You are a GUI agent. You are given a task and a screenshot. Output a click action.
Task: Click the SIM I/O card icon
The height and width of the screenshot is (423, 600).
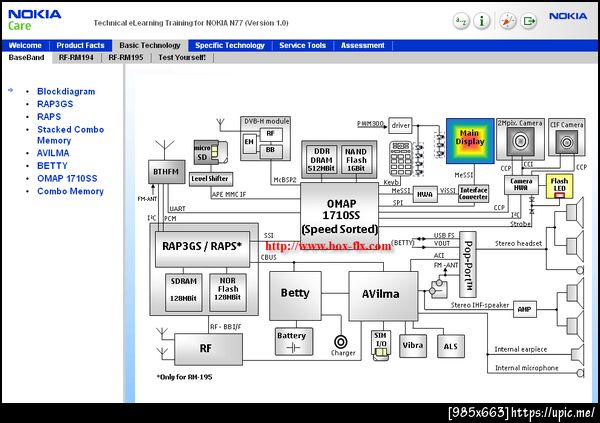click(381, 345)
